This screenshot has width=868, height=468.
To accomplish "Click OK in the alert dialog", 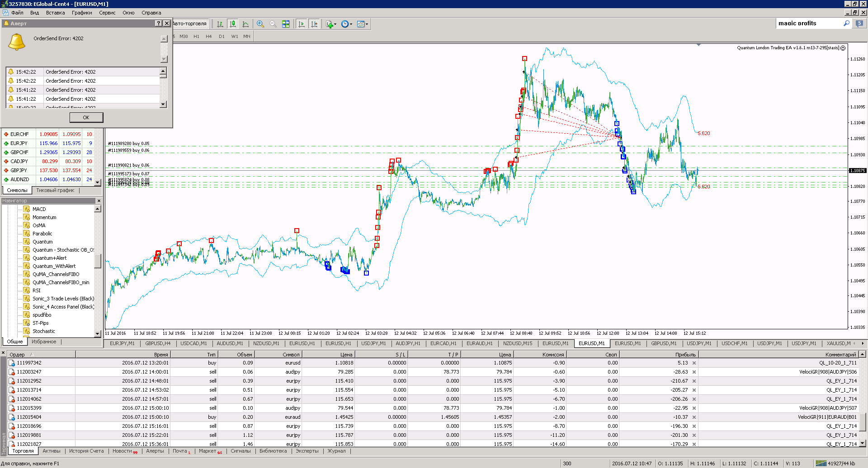I will click(x=86, y=117).
